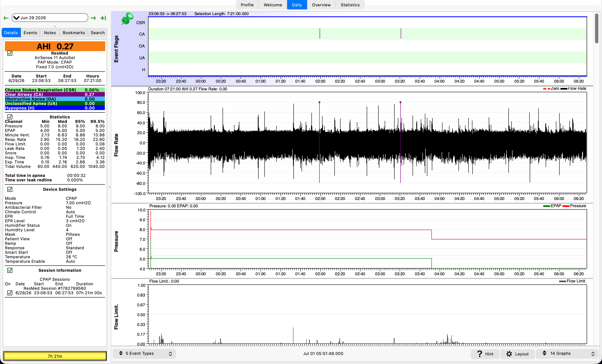The image size is (602, 364).
Task: Click the Event Flags graph vertical title
Action: [x=116, y=49]
